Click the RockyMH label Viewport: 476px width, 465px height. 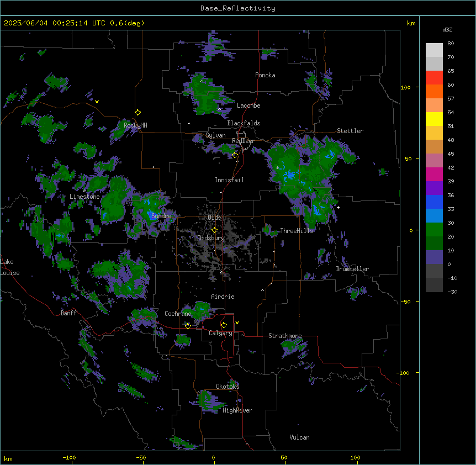pyautogui.click(x=135, y=125)
